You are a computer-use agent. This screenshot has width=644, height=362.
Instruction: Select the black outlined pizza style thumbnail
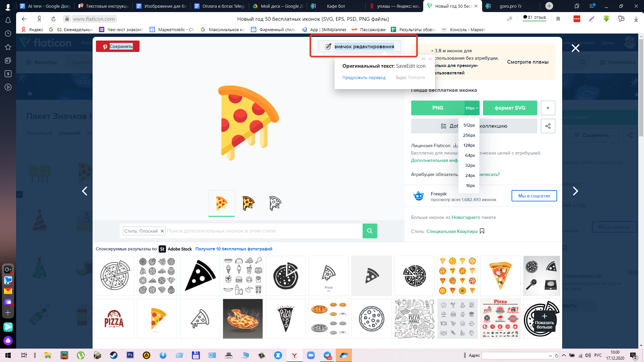(275, 203)
